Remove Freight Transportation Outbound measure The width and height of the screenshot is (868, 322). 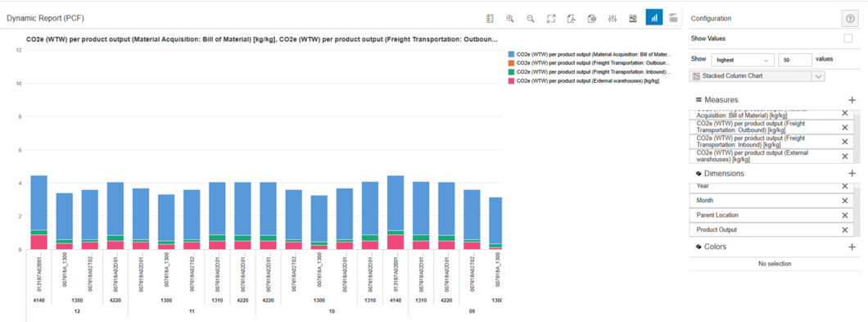click(x=845, y=127)
